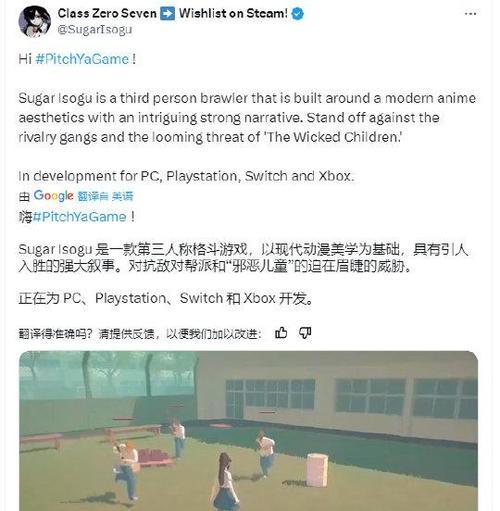Open the profile avatar picture
The height and width of the screenshot is (511, 500).
[x=34, y=21]
